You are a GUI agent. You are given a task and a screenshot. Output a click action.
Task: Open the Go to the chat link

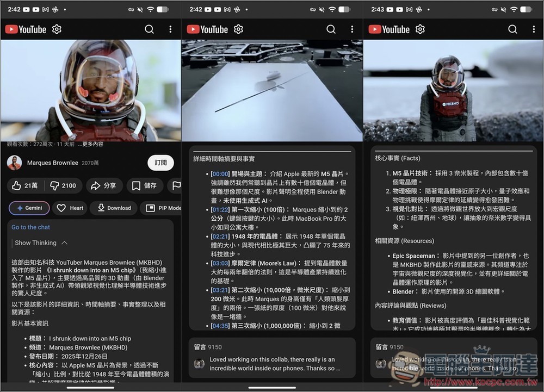click(30, 227)
